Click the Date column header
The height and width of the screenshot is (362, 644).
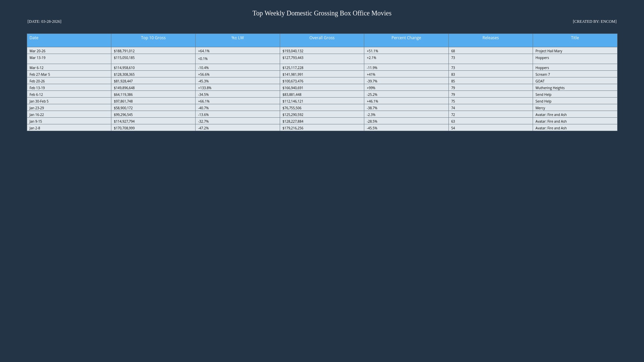click(34, 38)
